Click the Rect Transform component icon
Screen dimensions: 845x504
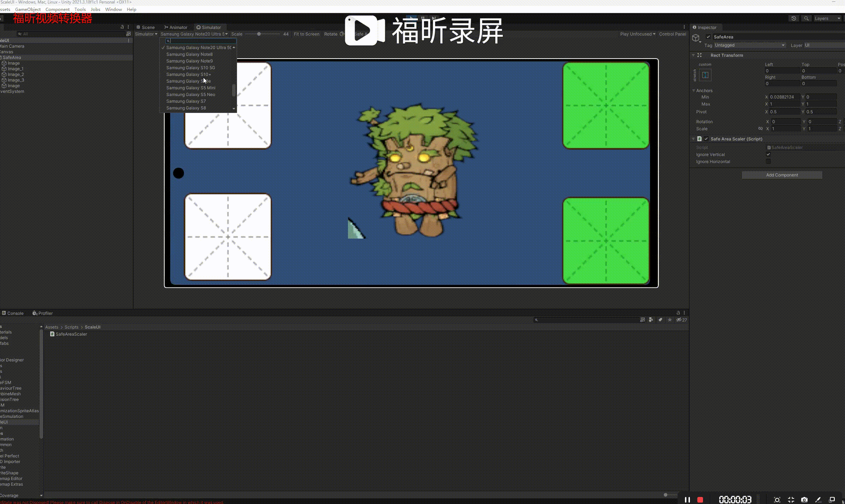click(x=699, y=55)
